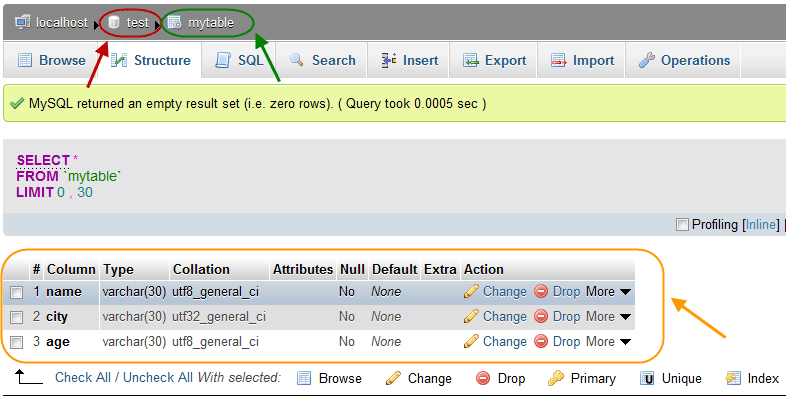Open the Insert tab

(409, 60)
